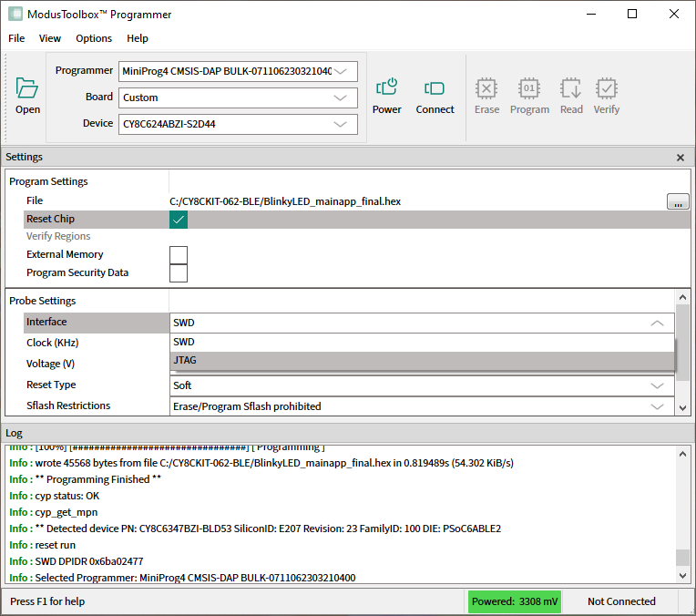696x616 pixels.
Task: Expand the Board dropdown showing Custom
Action: pyautogui.click(x=238, y=98)
